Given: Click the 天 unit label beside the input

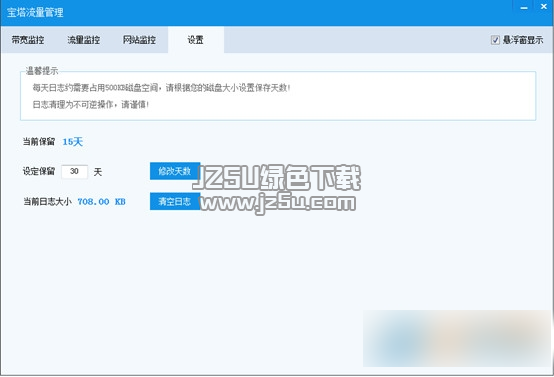Looking at the screenshot, I should 98,172.
